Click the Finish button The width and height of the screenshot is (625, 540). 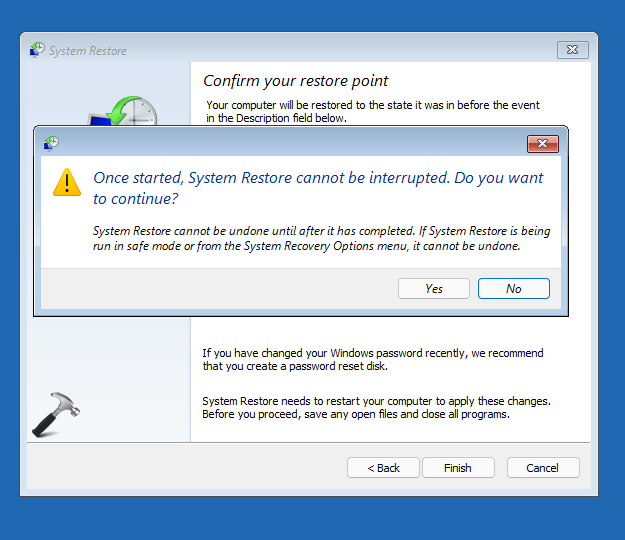[x=458, y=467]
